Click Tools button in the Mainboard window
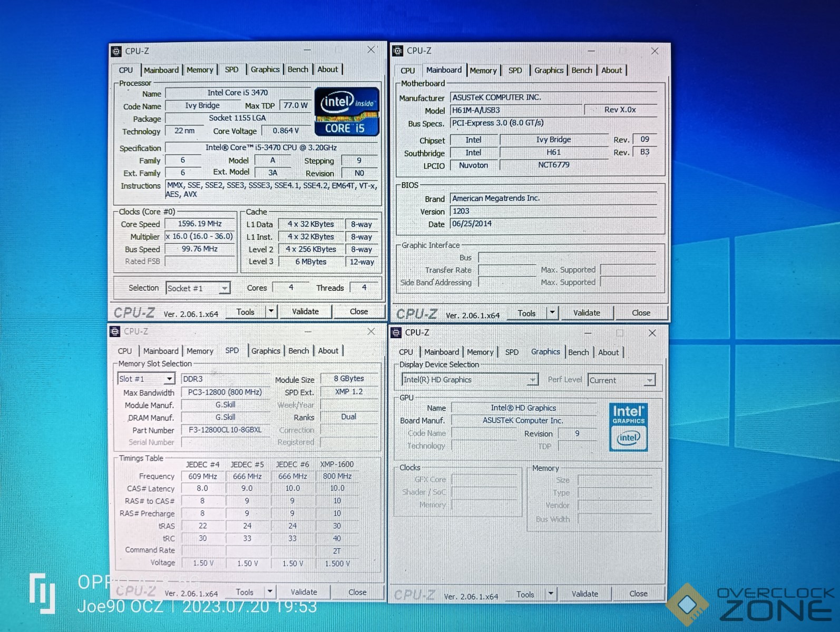Viewport: 840px width, 632px height. (526, 313)
